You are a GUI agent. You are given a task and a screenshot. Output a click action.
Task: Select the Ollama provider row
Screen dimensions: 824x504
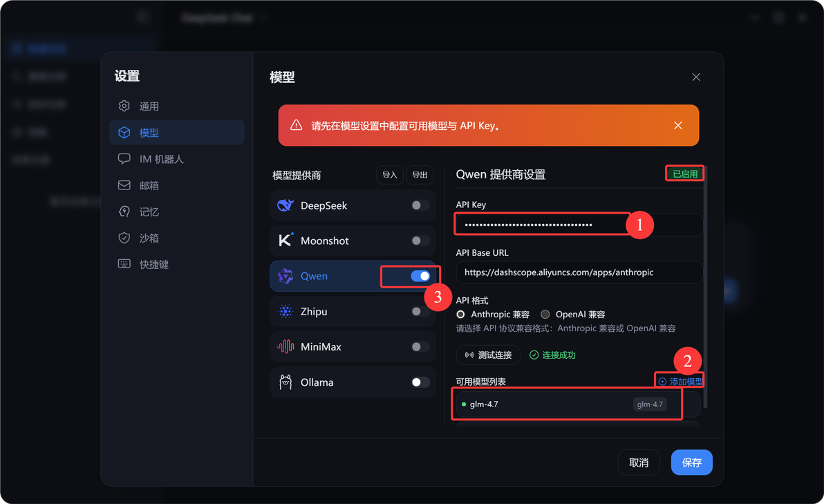[353, 382]
